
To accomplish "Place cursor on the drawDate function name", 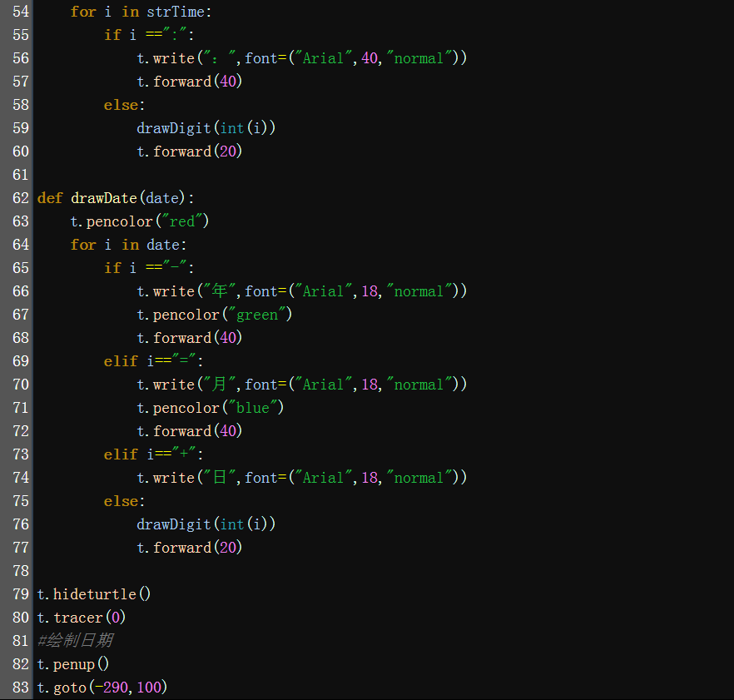I will point(103,198).
